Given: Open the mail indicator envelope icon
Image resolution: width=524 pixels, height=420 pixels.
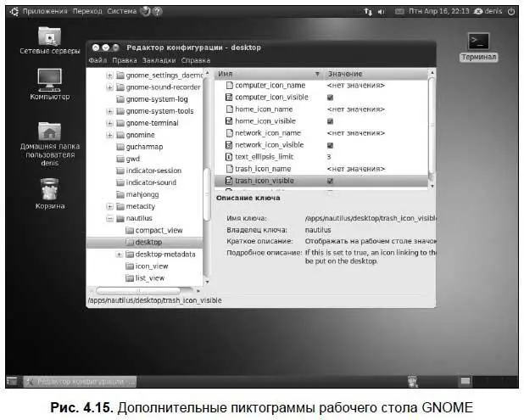Looking at the screenshot, I should click(399, 12).
